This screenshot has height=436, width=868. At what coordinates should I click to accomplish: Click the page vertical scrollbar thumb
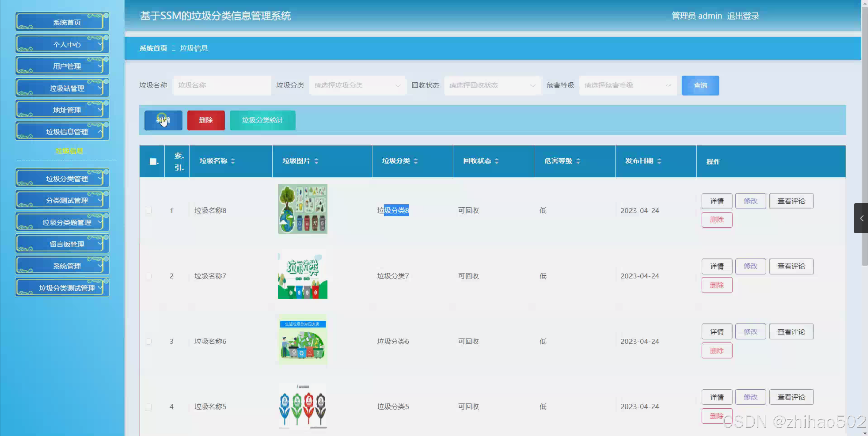click(x=864, y=136)
